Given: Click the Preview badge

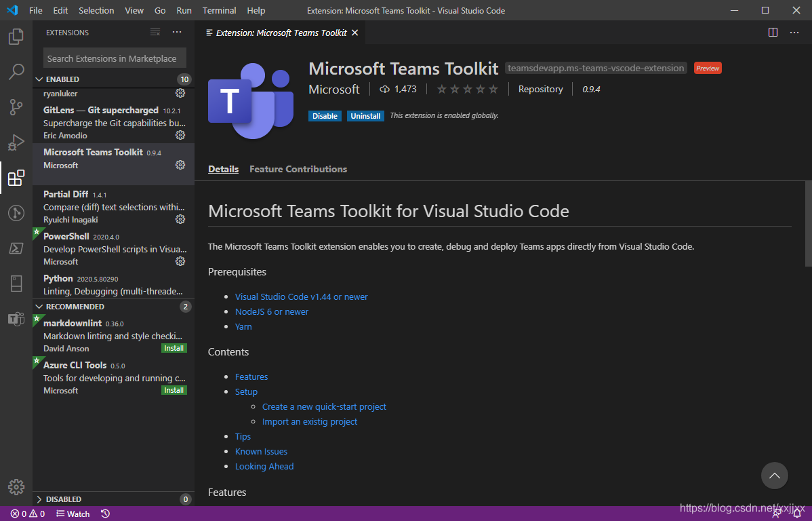Looking at the screenshot, I should click(x=708, y=68).
